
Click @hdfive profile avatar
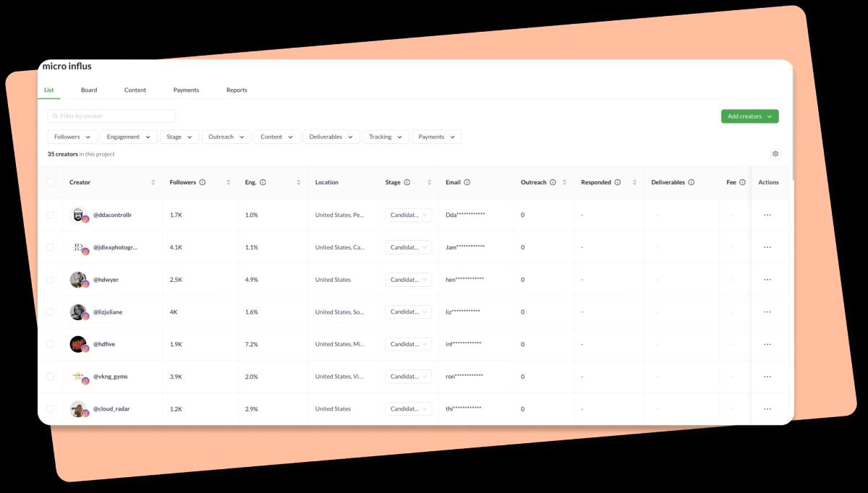(x=78, y=344)
